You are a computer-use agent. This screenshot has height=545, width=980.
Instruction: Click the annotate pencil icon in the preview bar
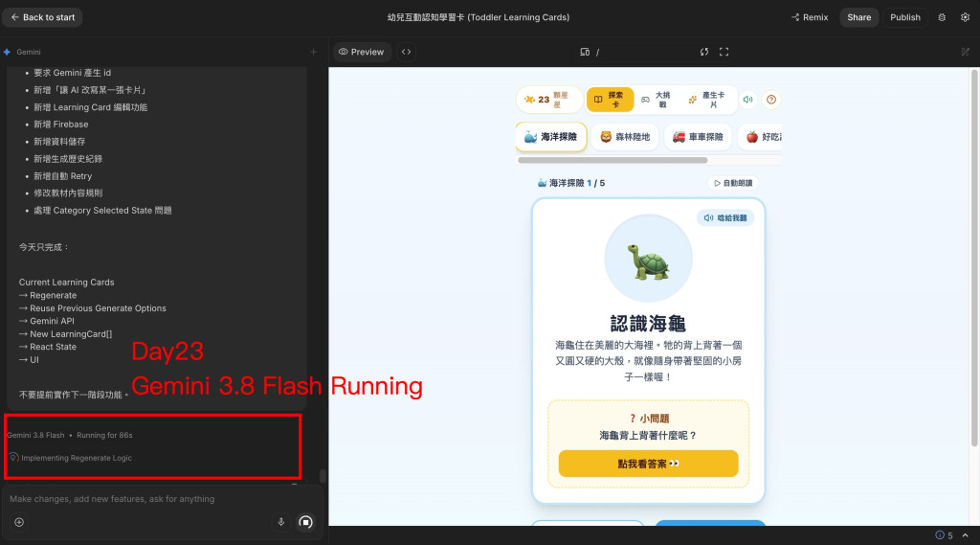[x=965, y=52]
